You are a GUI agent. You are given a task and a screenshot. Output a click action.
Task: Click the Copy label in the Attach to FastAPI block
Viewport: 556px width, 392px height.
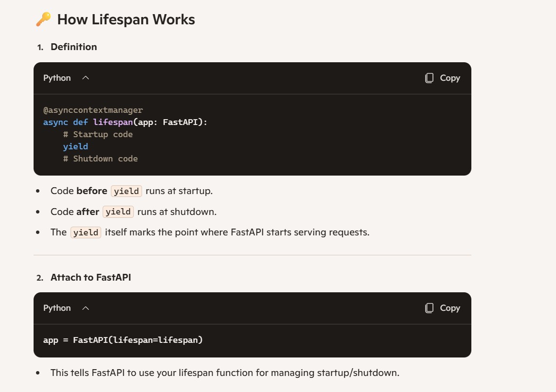point(450,308)
